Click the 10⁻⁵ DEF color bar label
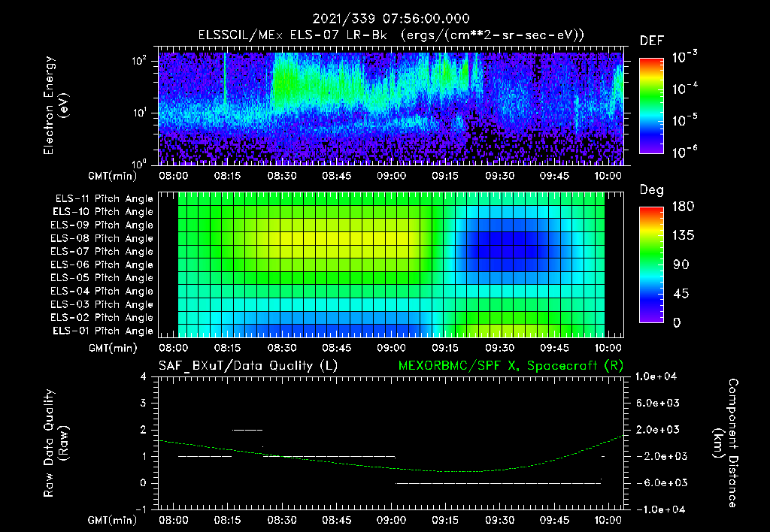This screenshot has width=770, height=532. (x=684, y=119)
